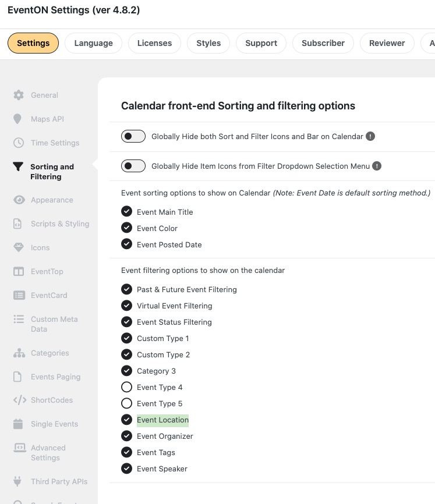The width and height of the screenshot is (435, 504).
Task: Enable Event Type 5 filter
Action: (x=127, y=403)
